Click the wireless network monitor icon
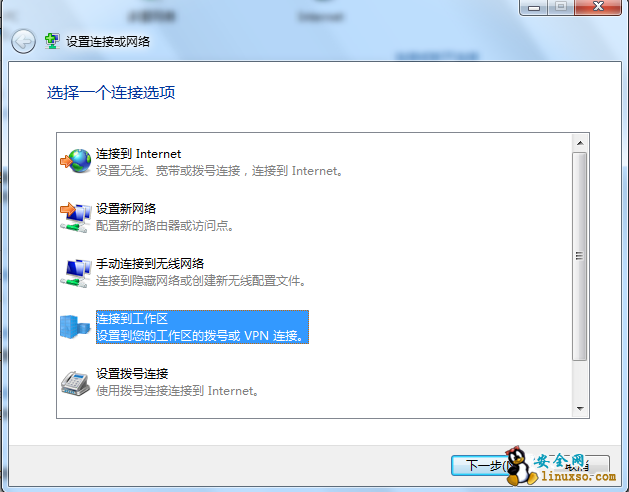This screenshot has height=492, width=629. 75,270
